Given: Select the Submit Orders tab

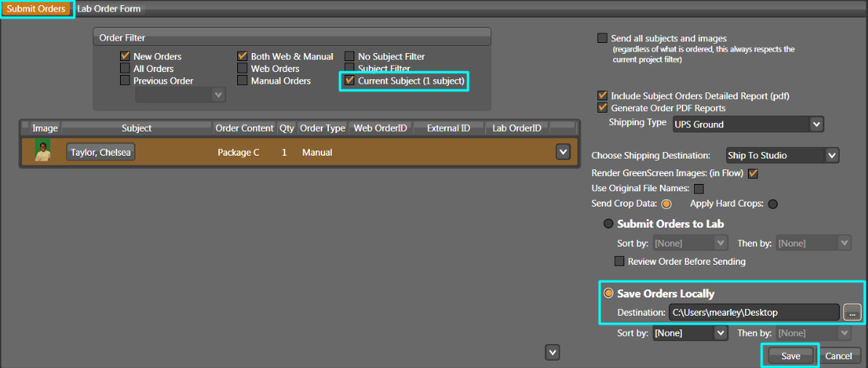Looking at the screenshot, I should pos(36,9).
